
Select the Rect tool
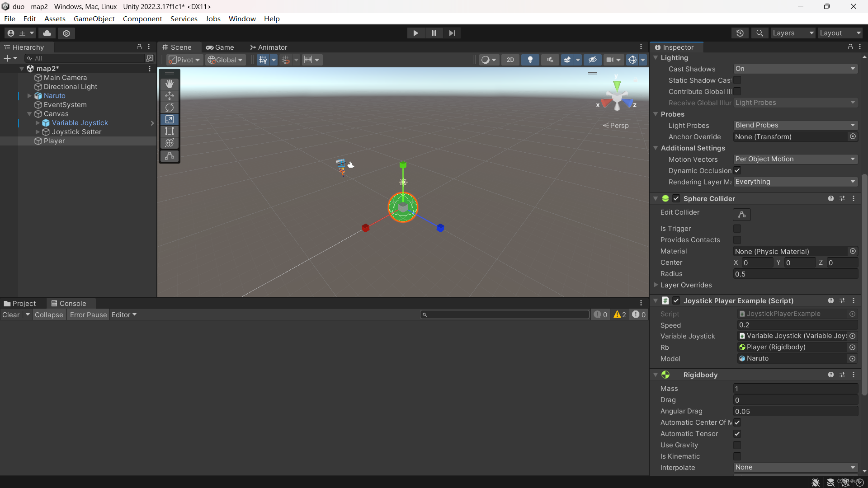point(169,131)
